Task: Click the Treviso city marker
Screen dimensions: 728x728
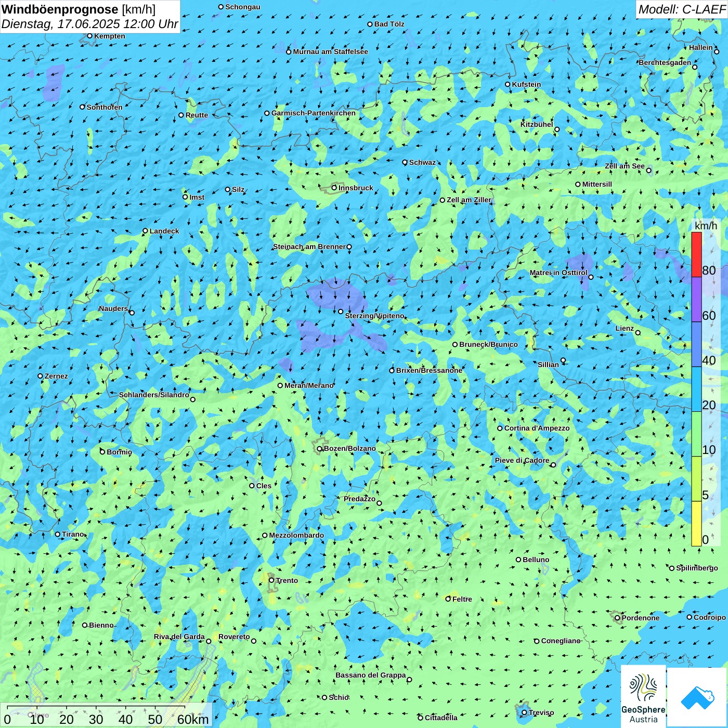Action: click(524, 712)
